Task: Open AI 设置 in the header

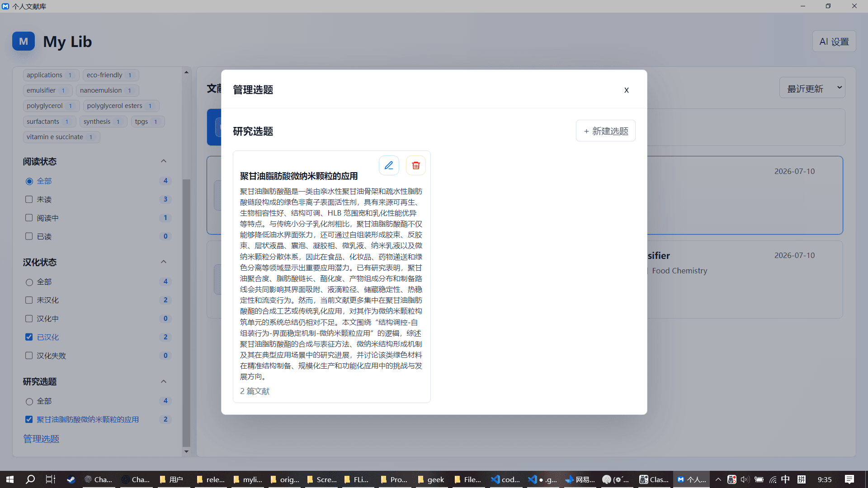Action: pos(834,42)
